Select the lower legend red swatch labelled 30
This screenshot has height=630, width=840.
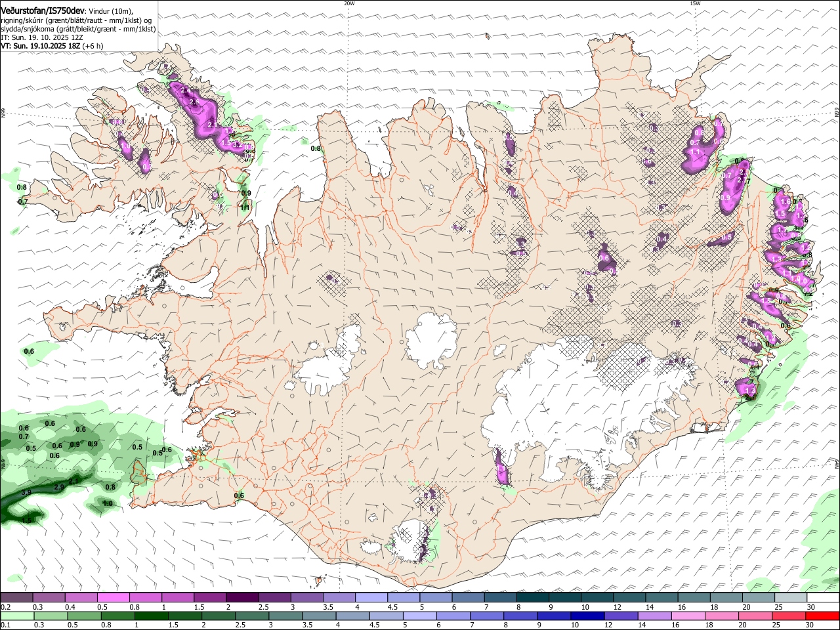[x=822, y=616]
